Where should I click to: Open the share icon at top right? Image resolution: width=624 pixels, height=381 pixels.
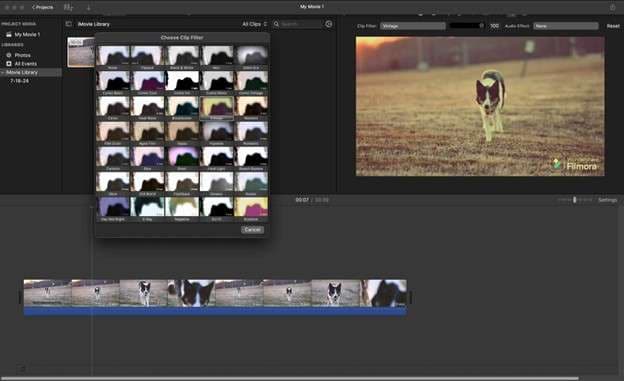[612, 7]
